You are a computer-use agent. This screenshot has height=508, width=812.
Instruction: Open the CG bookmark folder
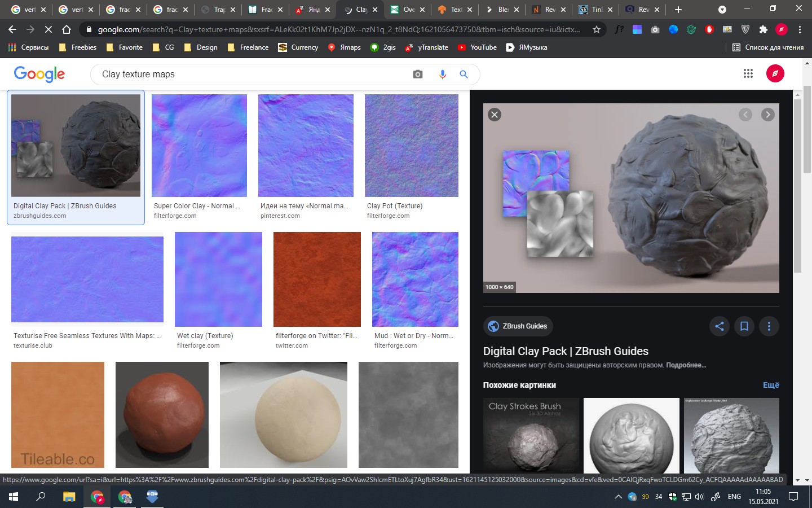click(x=164, y=47)
